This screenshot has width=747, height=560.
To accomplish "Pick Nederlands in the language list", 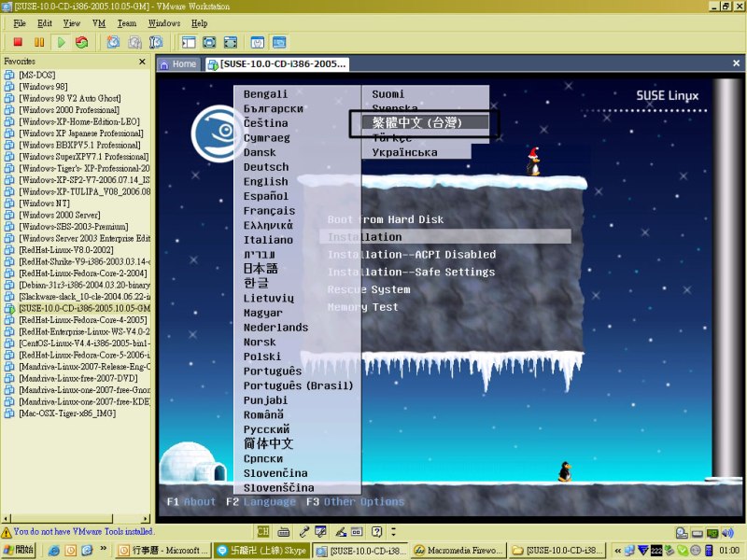I will (275, 328).
